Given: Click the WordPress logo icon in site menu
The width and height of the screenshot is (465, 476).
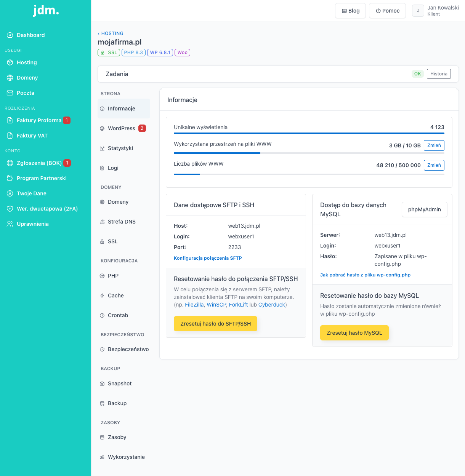Looking at the screenshot, I should [102, 128].
